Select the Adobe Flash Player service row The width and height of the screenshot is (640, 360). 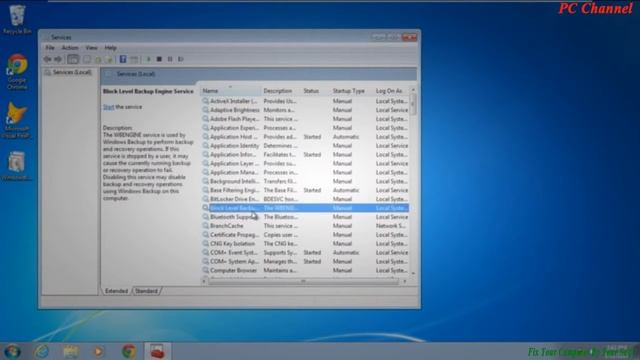point(305,119)
